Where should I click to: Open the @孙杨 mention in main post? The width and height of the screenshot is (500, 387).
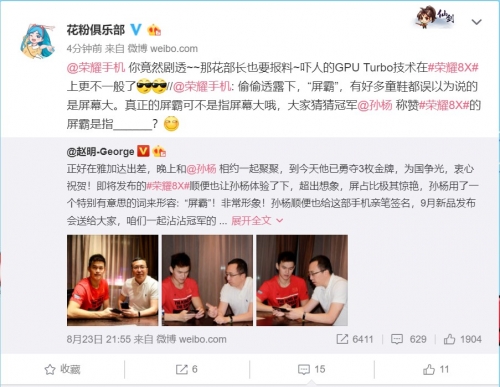375,105
